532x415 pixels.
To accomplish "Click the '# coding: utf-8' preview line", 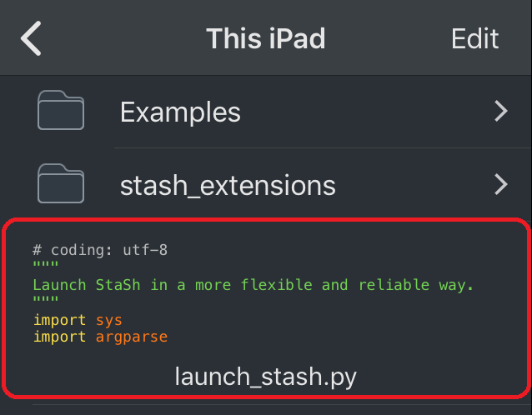I will 100,250.
